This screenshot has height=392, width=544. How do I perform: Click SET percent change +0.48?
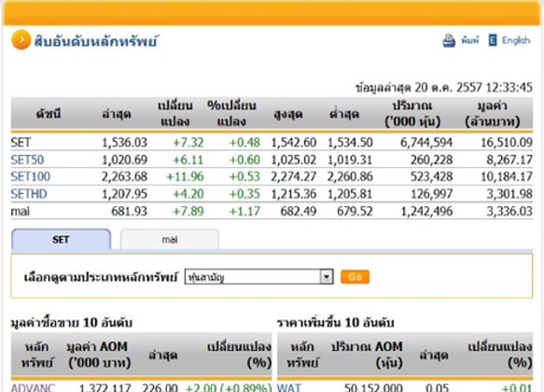(244, 143)
